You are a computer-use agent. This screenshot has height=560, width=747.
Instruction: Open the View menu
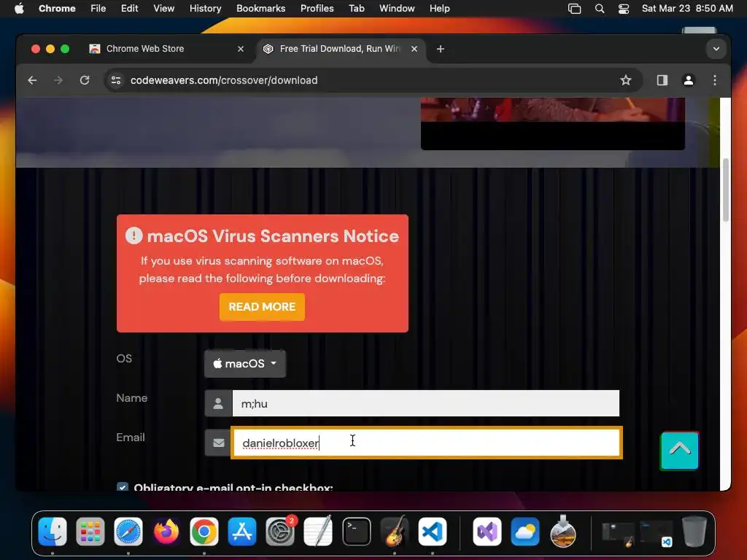tap(163, 8)
